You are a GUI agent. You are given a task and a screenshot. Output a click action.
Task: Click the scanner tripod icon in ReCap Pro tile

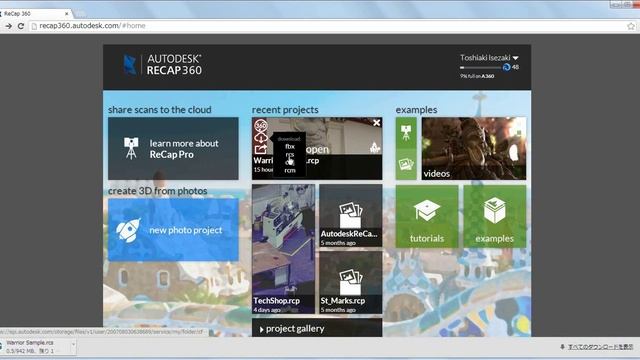coord(131,148)
